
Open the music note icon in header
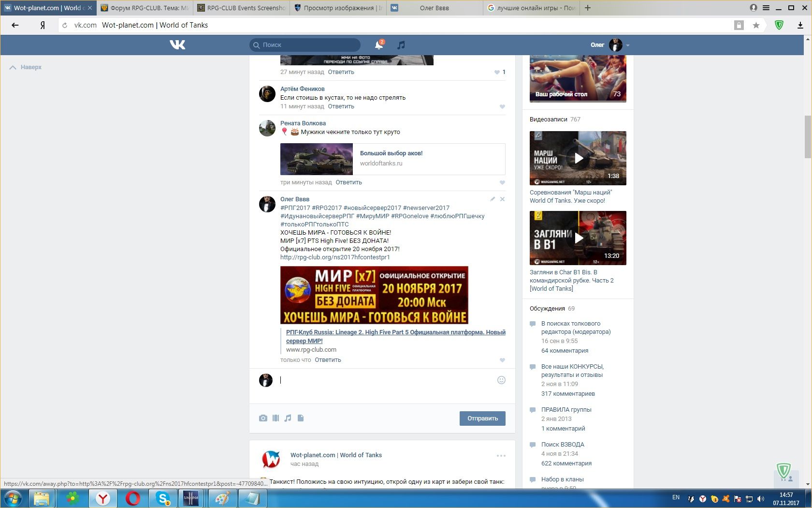coord(401,45)
